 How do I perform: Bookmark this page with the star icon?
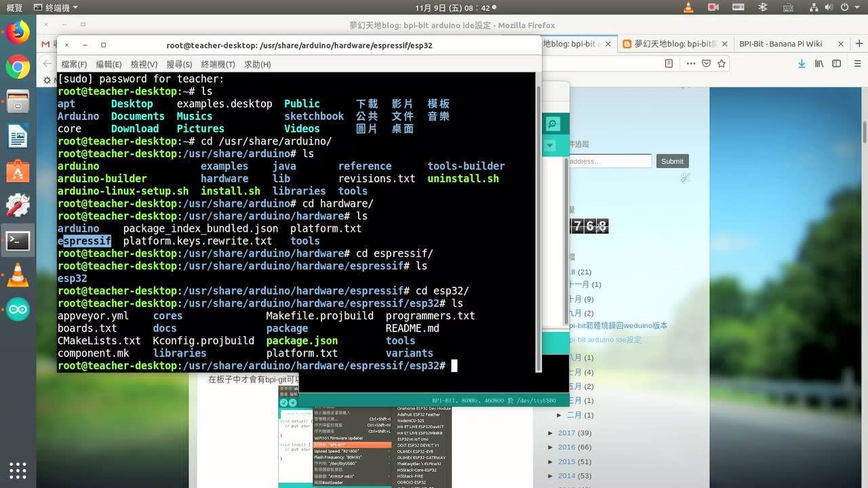pyautogui.click(x=722, y=63)
